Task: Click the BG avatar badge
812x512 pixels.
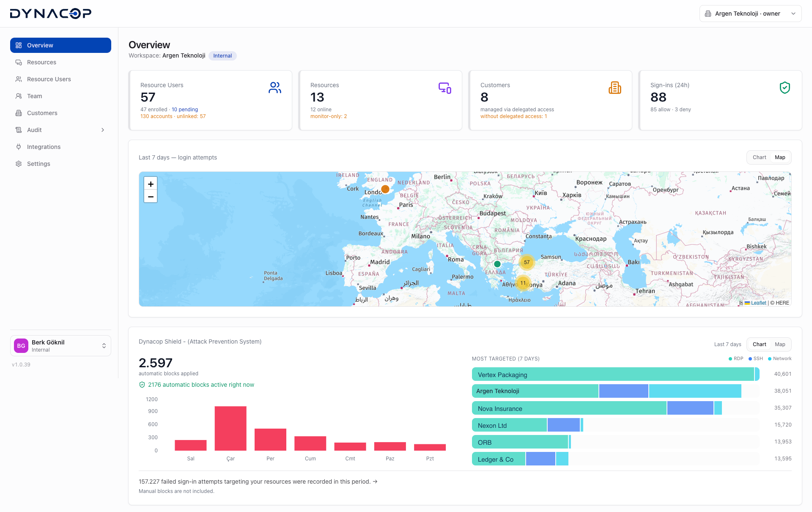Action: click(x=21, y=346)
